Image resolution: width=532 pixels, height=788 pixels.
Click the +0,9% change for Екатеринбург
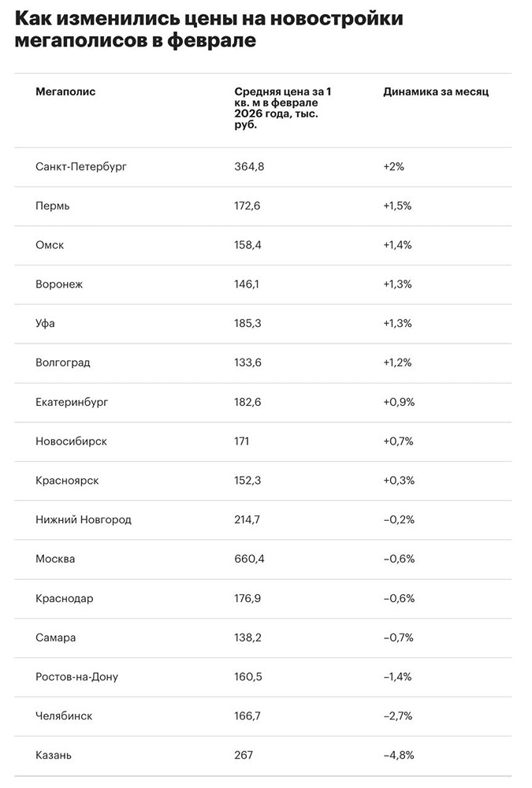click(x=398, y=402)
